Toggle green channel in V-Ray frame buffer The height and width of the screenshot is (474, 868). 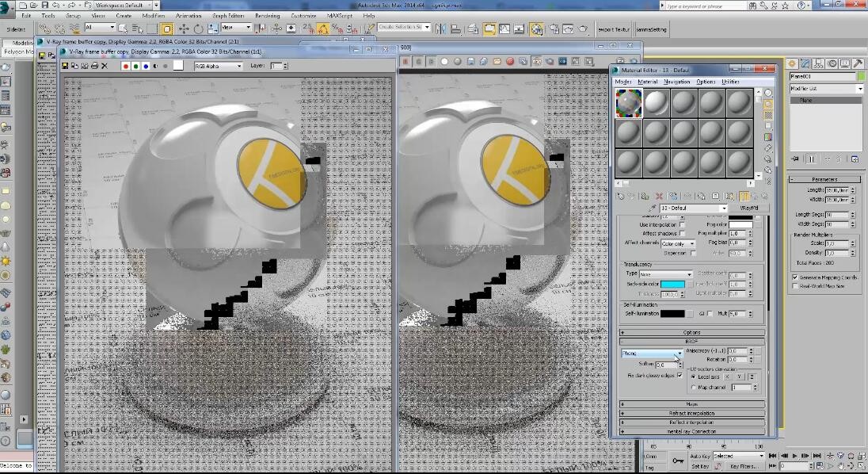click(x=135, y=66)
